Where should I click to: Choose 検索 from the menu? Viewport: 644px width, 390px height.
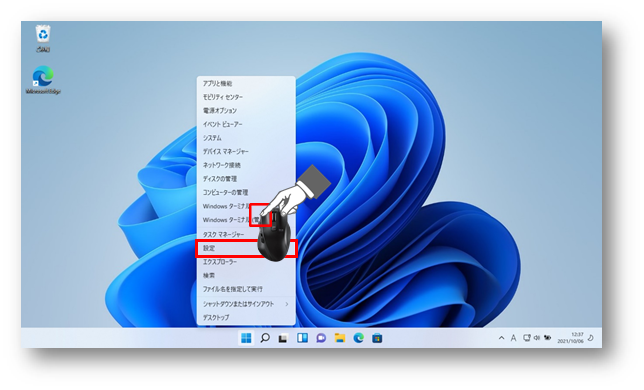(246, 275)
